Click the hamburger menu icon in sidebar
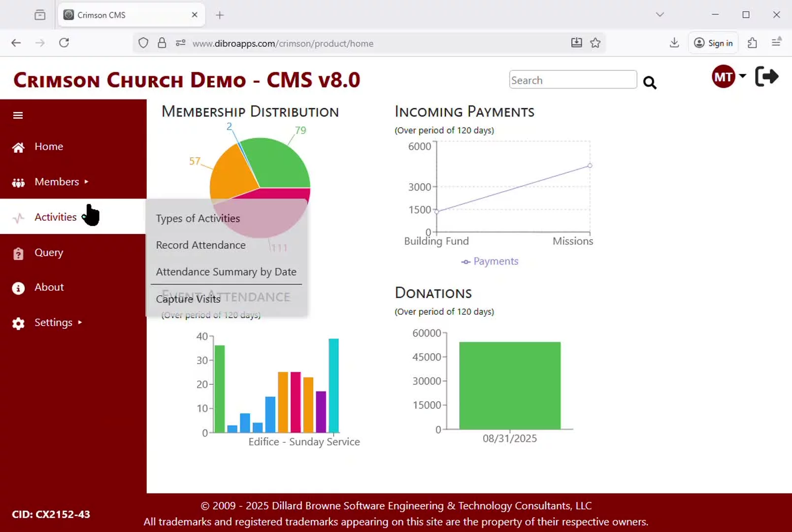 [18, 115]
